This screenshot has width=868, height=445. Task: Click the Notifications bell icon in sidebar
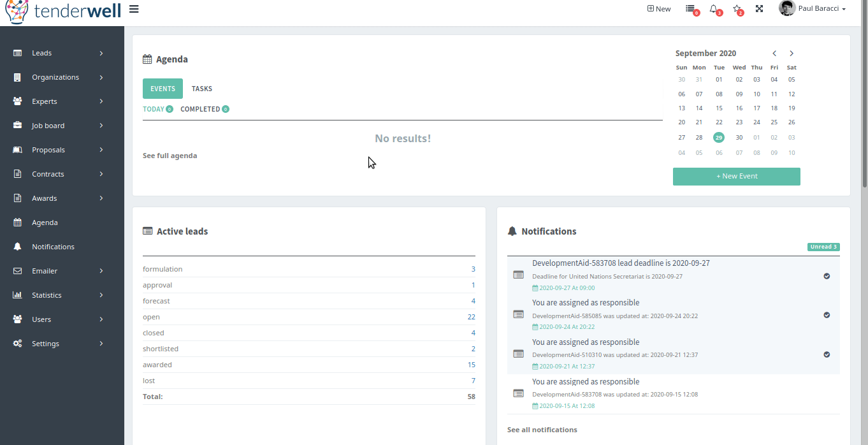tap(18, 247)
